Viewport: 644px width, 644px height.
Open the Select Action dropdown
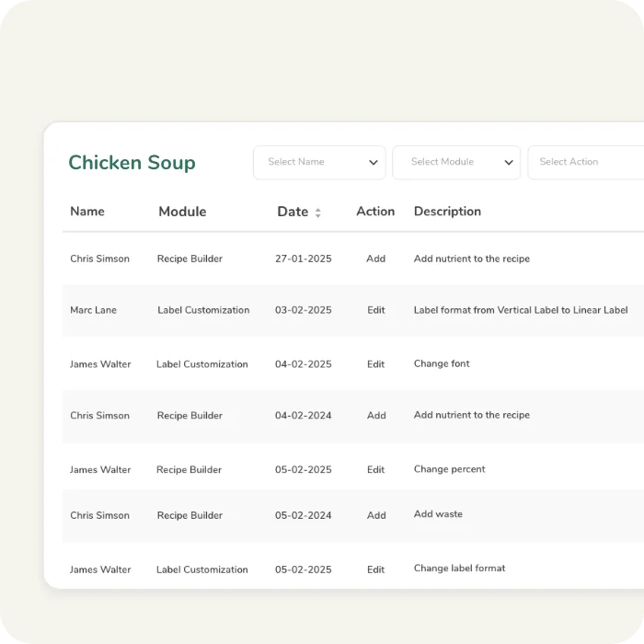580,162
